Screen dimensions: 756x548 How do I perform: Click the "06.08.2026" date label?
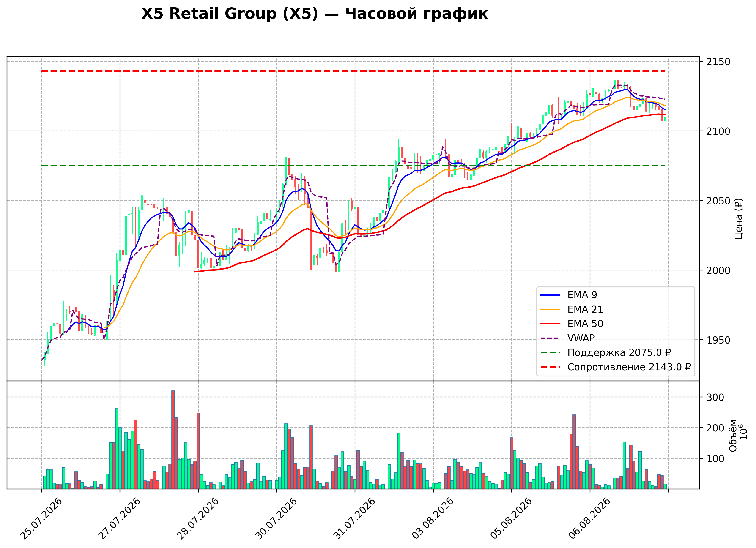click(589, 519)
